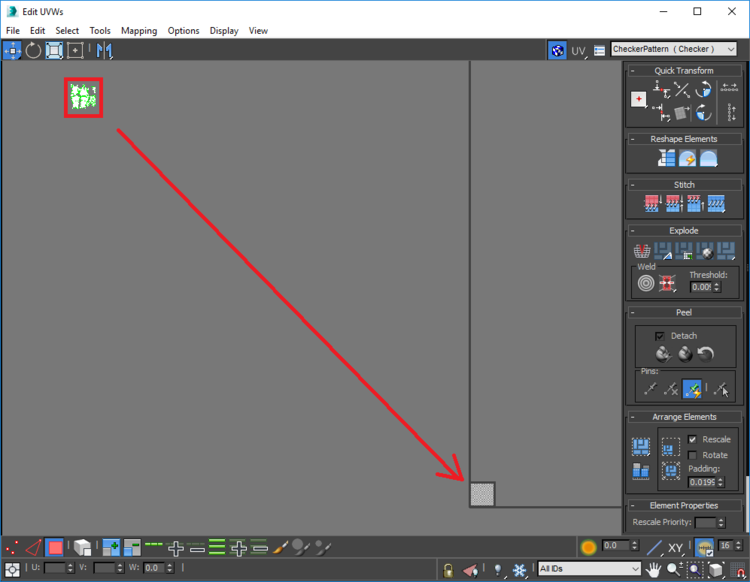This screenshot has width=750, height=582.
Task: Click Stitch custom blue icon
Action: tap(717, 203)
